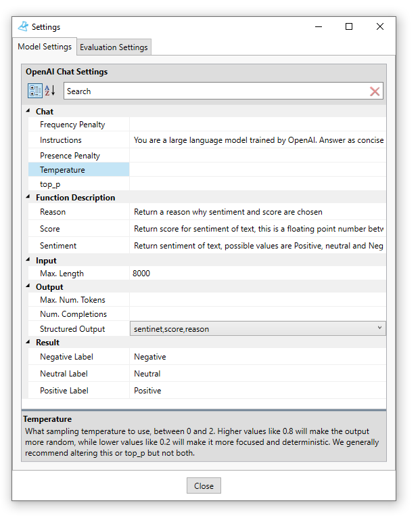
Task: Collapse the Output category
Action: (x=28, y=287)
